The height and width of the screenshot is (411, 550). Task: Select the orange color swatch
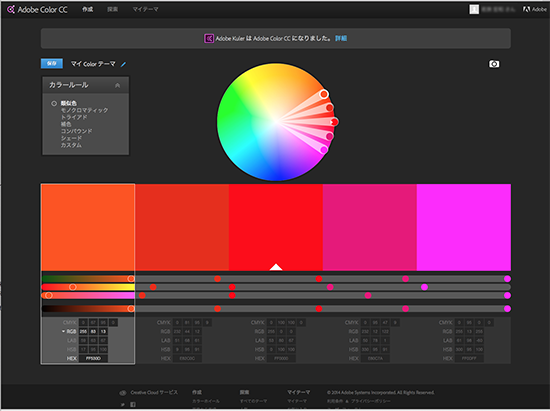(88, 227)
